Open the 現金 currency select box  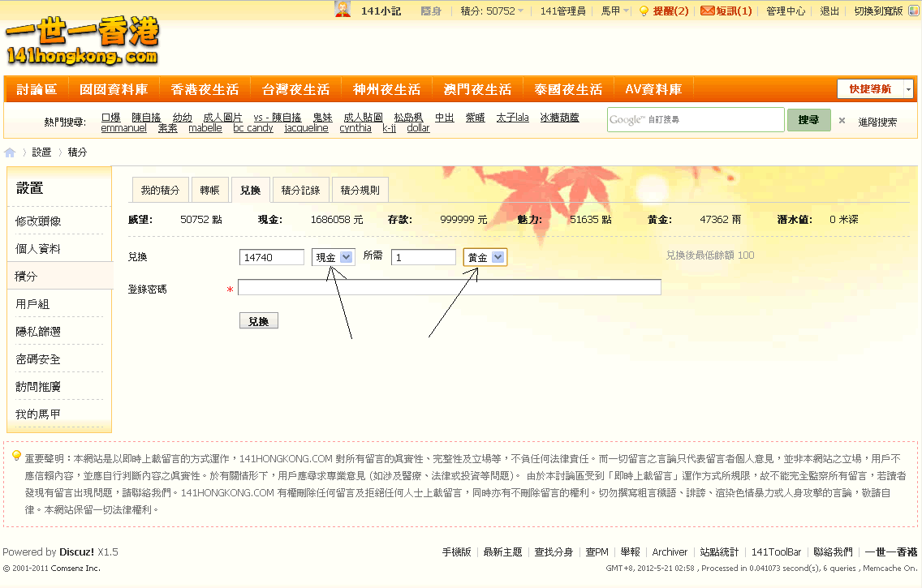tap(333, 257)
